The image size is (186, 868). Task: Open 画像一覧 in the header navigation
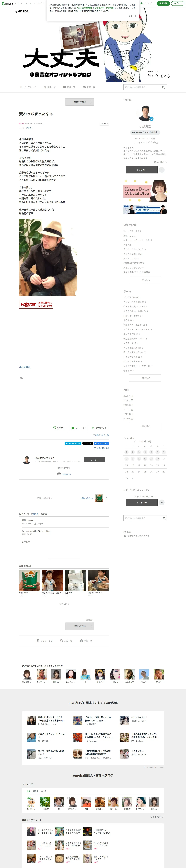(69, 87)
